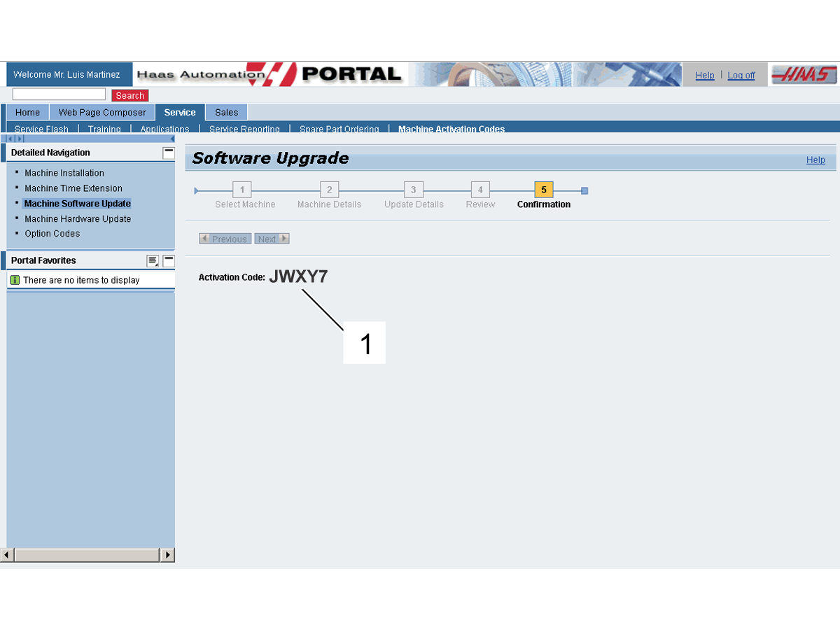
Task: Go to step 4 Review
Action: point(480,190)
